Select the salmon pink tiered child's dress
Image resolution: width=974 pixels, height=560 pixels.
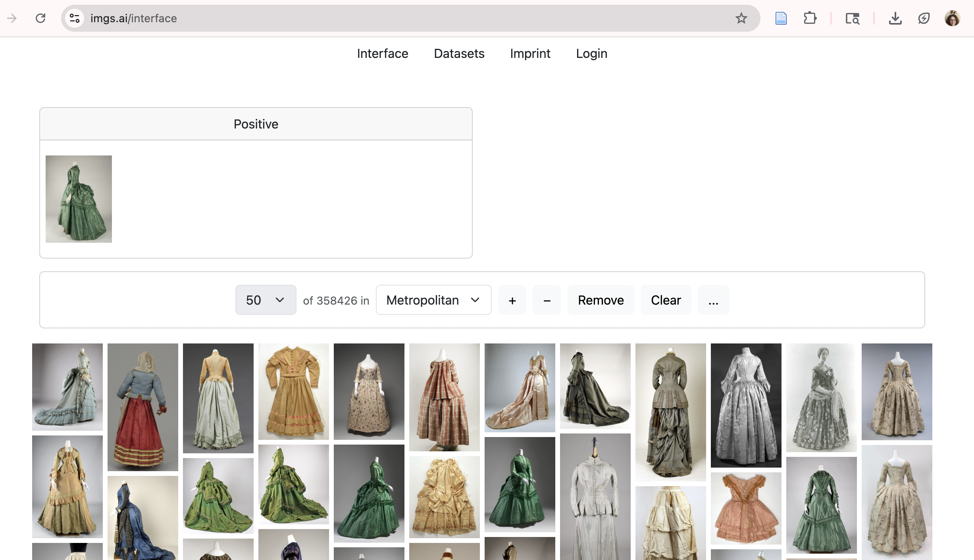(x=746, y=508)
